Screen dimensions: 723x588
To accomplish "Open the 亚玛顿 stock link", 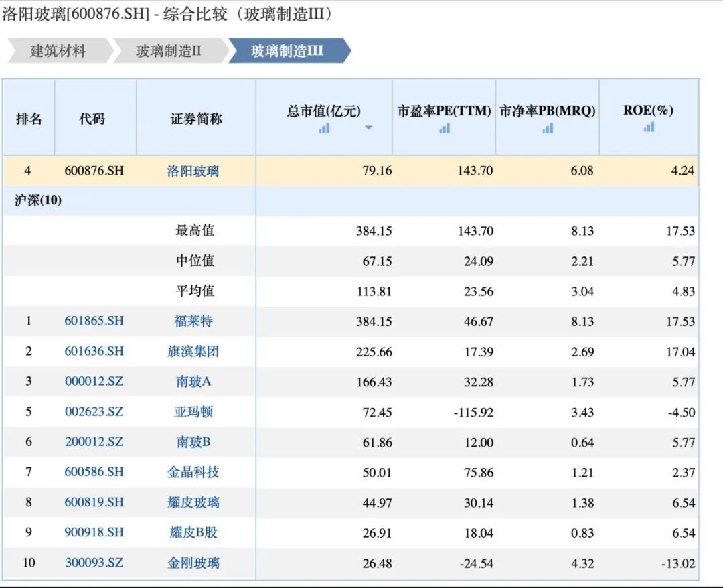I will click(193, 412).
